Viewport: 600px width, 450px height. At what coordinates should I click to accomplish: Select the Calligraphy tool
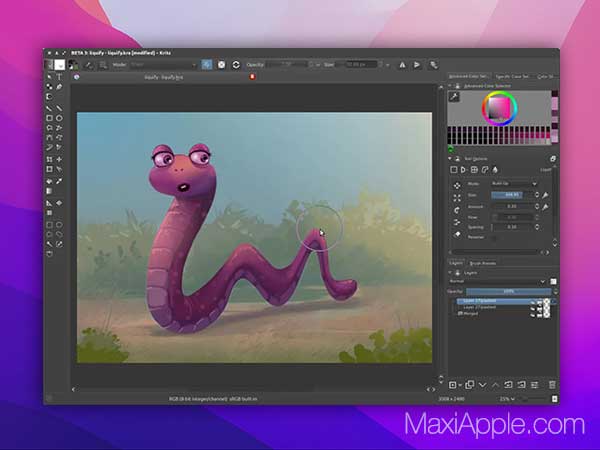coord(59,87)
